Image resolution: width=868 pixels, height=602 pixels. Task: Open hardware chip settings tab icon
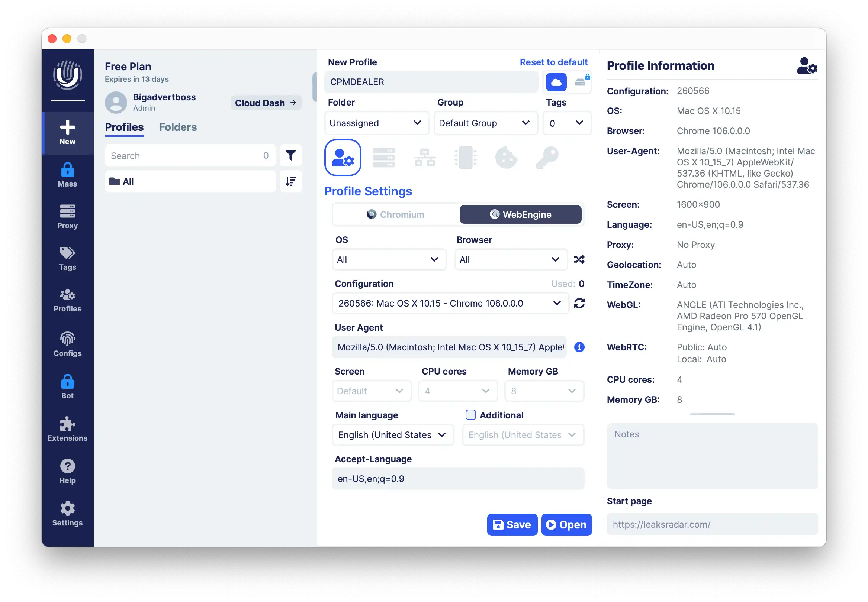(x=465, y=158)
